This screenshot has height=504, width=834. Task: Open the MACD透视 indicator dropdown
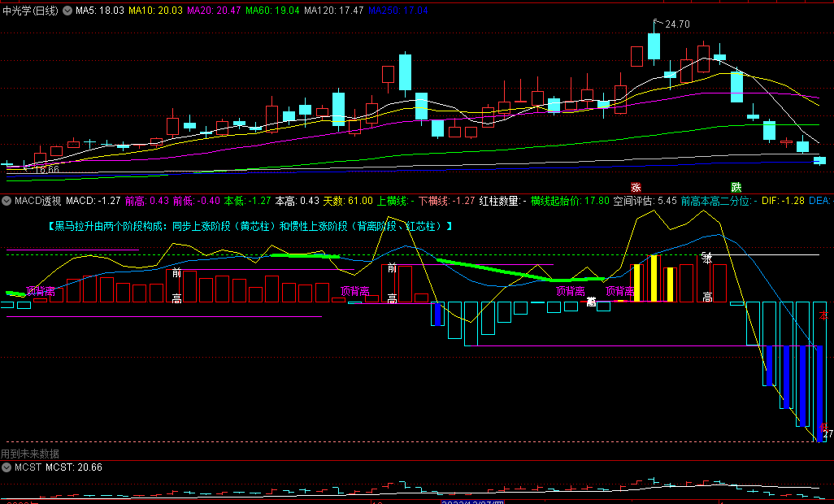[x=7, y=201]
